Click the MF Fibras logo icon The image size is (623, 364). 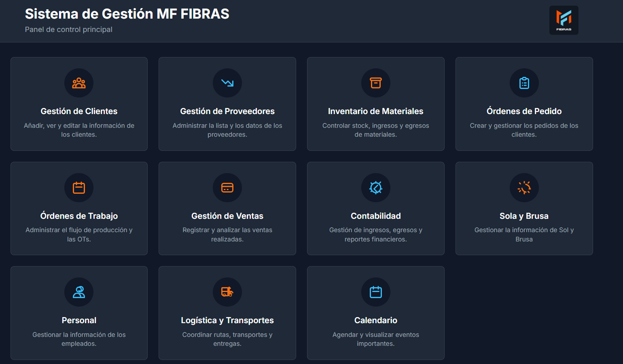564,20
